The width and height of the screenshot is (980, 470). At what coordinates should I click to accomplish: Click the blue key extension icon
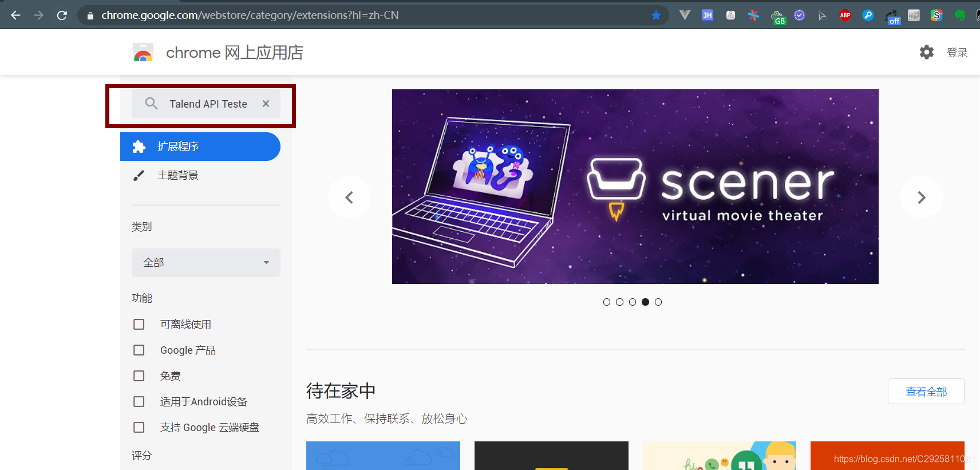click(868, 15)
